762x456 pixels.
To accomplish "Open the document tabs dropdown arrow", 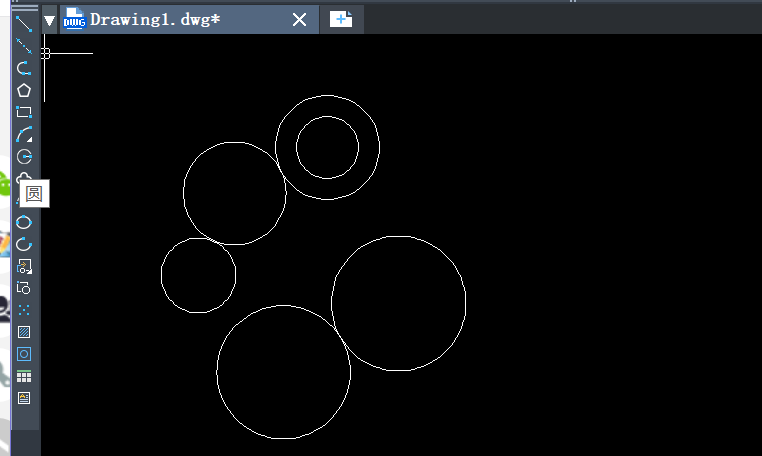I will click(x=50, y=20).
